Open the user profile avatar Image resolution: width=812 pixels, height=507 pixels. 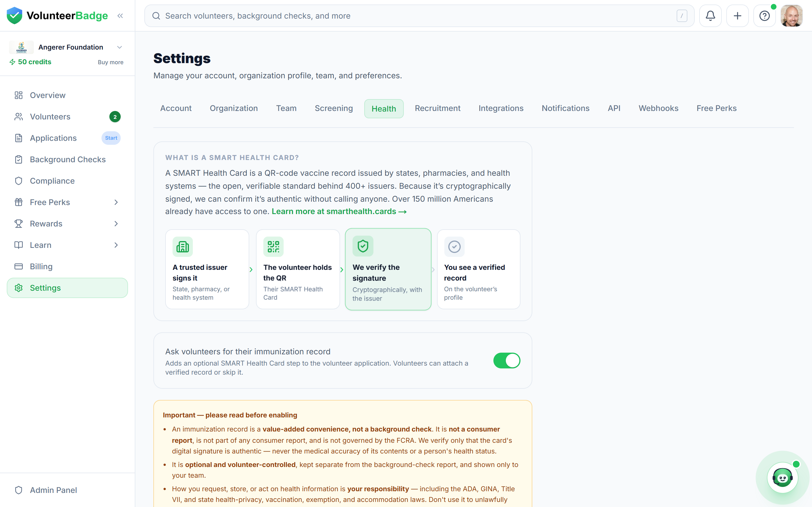coord(791,16)
